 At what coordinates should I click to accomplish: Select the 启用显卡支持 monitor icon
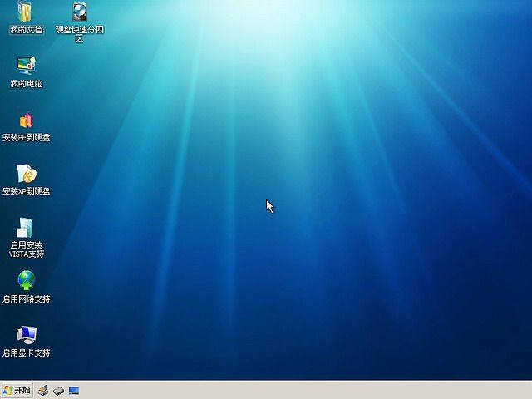[x=26, y=334]
